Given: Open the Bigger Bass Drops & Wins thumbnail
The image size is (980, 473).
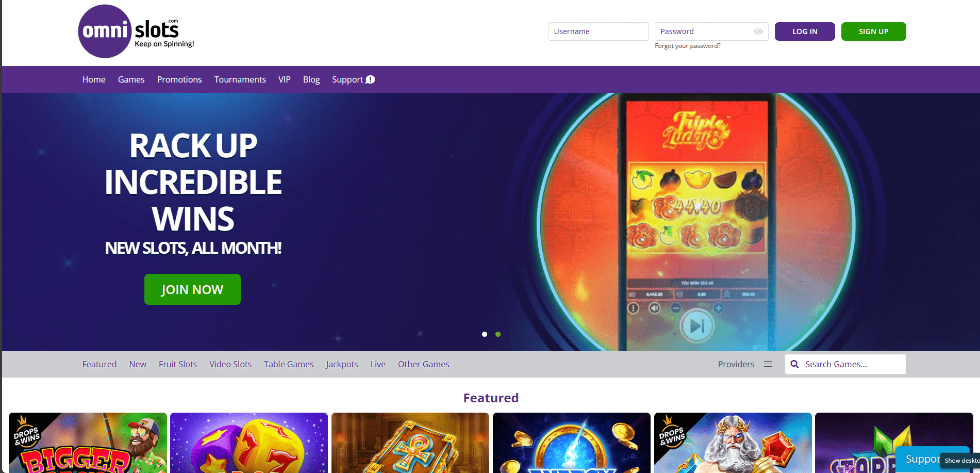Looking at the screenshot, I should point(88,443).
